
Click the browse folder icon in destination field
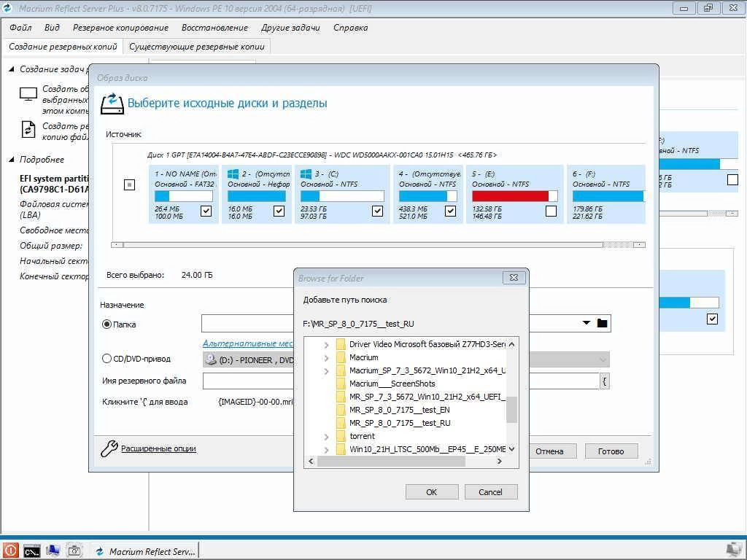click(602, 323)
